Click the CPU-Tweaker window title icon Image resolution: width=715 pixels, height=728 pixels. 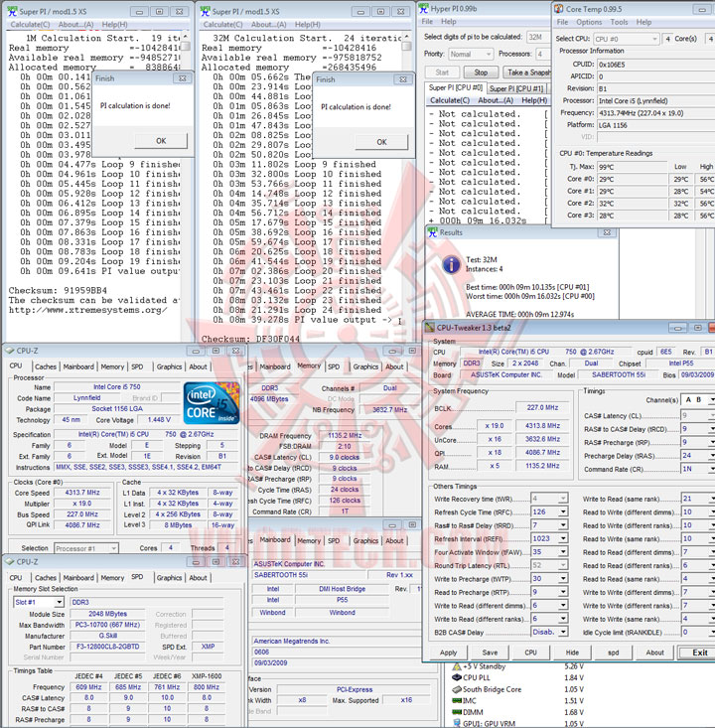(x=430, y=328)
